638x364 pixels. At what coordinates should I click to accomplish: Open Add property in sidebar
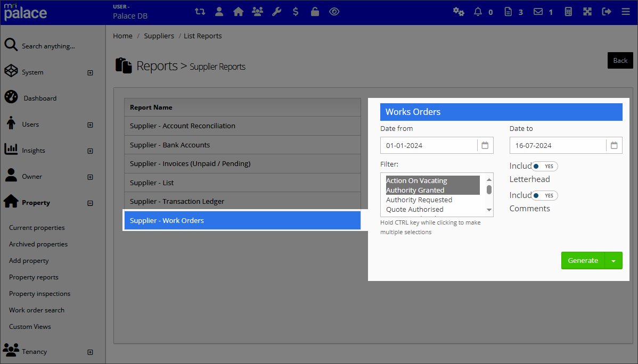pyautogui.click(x=29, y=261)
